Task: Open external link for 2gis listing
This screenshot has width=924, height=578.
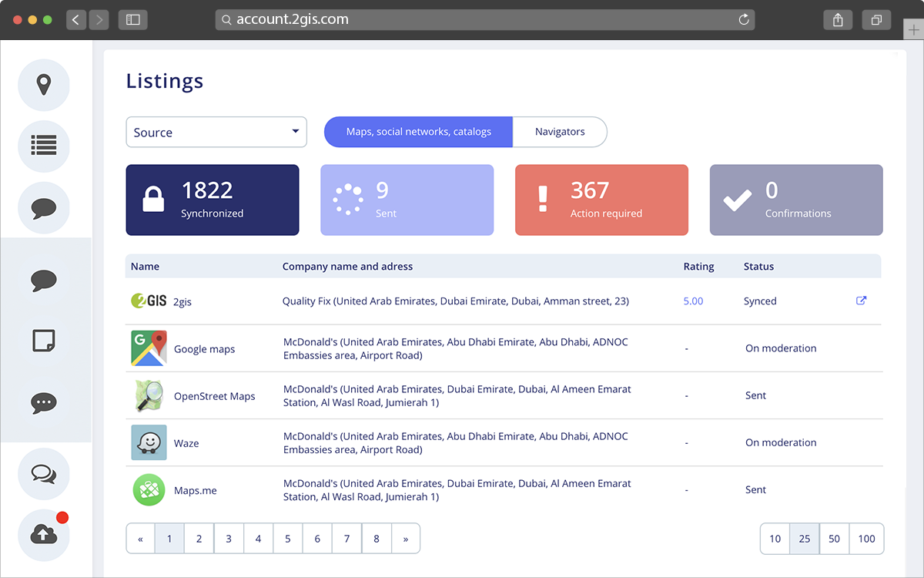Action: tap(862, 301)
